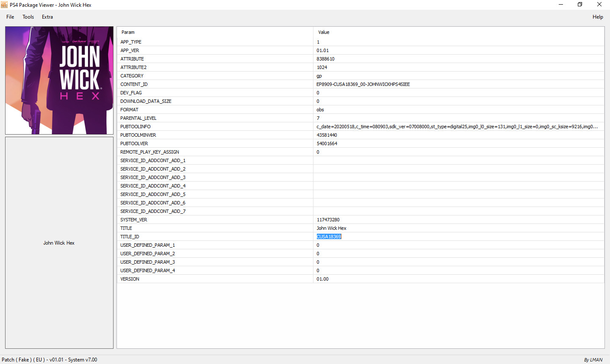The image size is (610, 364).
Task: Open the File menu
Action: [10, 17]
